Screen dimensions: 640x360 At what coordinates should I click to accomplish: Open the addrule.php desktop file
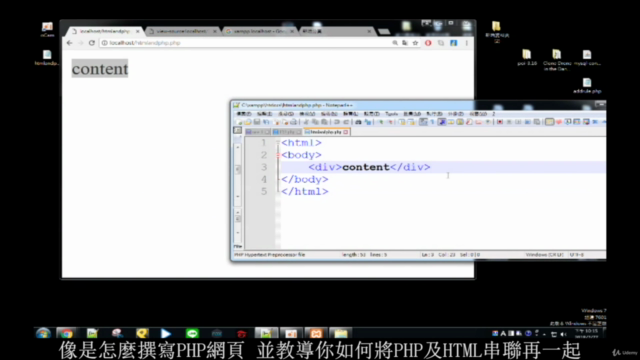pos(587,86)
